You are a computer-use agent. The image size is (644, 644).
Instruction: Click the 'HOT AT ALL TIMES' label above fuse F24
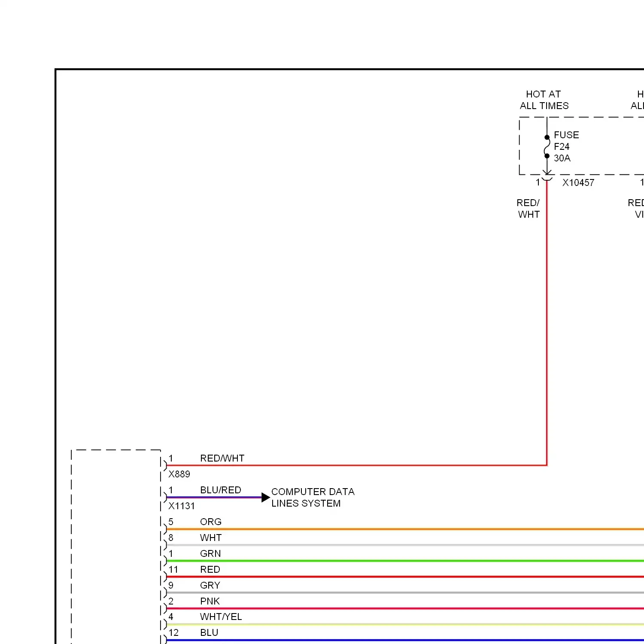click(544, 100)
